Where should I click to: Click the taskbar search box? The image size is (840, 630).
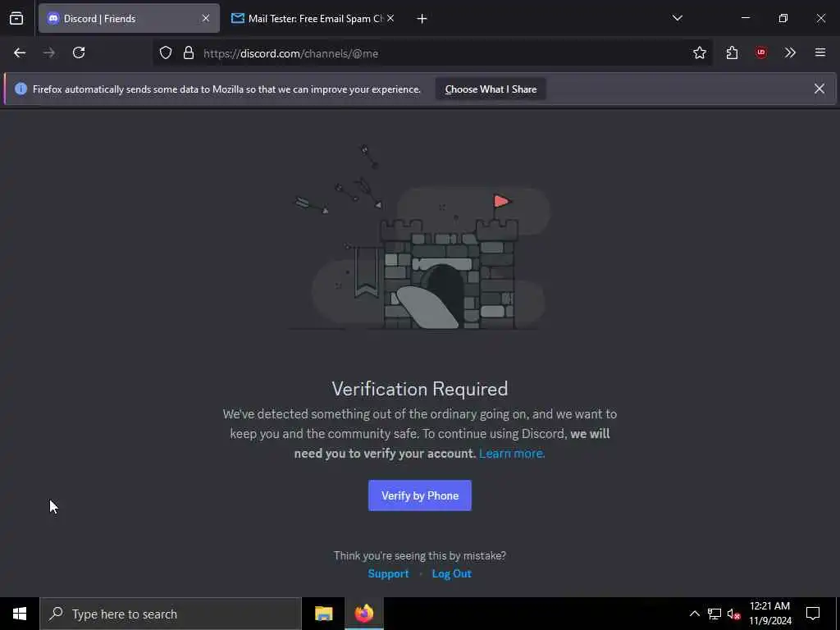point(171,614)
